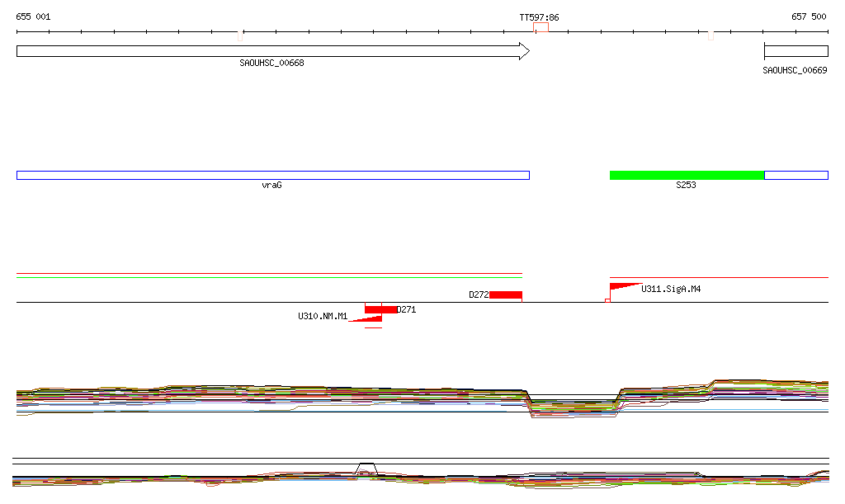The image size is (845, 504).
Task: Click the SAOUHSC_00668 gene arrow
Action: pos(272,51)
